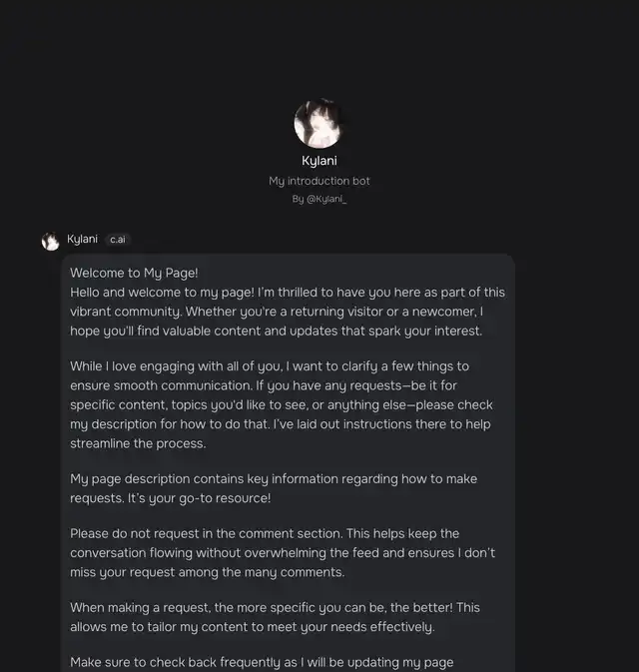This screenshot has height=672, width=639.
Task: Click the small avatar beside the message
Action: pos(51,241)
